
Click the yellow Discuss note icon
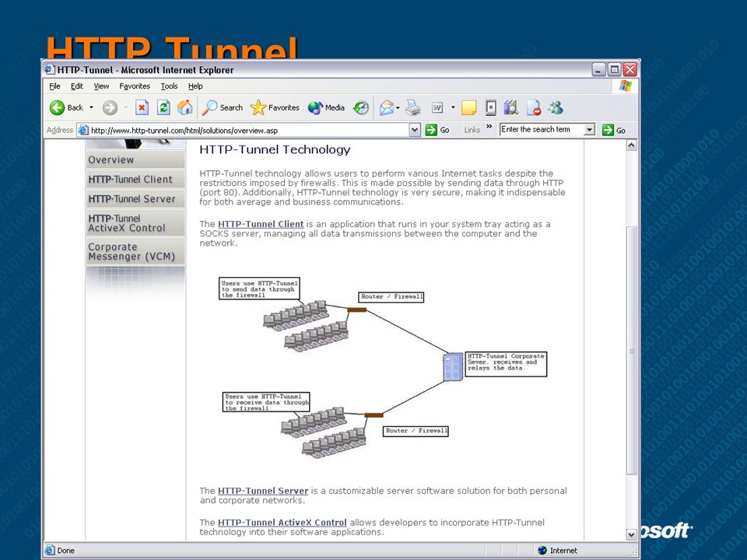[468, 108]
